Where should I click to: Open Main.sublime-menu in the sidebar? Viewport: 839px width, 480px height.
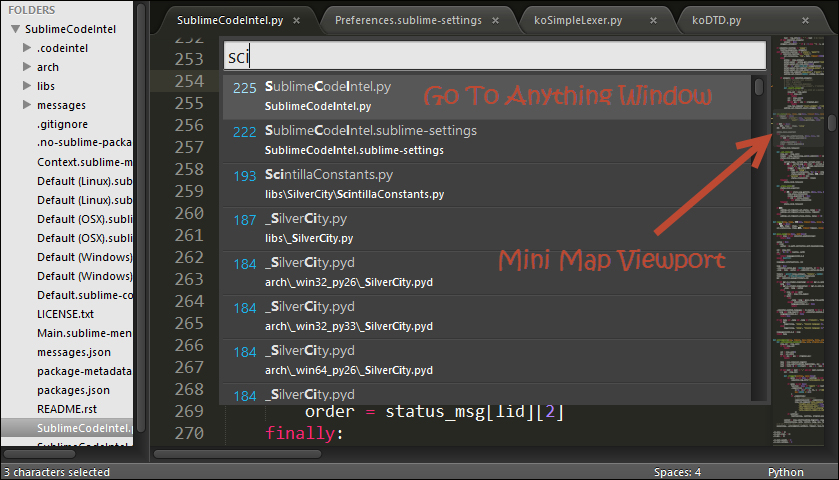pos(85,333)
